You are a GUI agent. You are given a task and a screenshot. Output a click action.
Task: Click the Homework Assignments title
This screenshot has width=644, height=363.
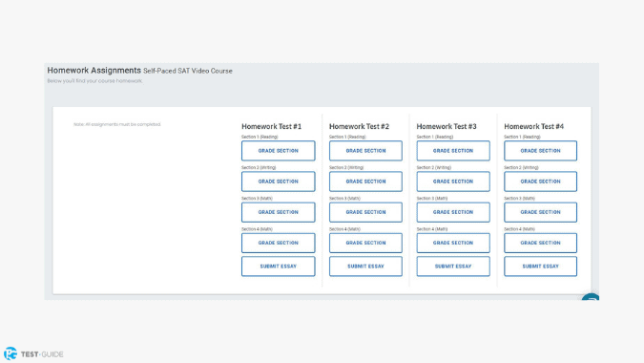click(x=94, y=71)
